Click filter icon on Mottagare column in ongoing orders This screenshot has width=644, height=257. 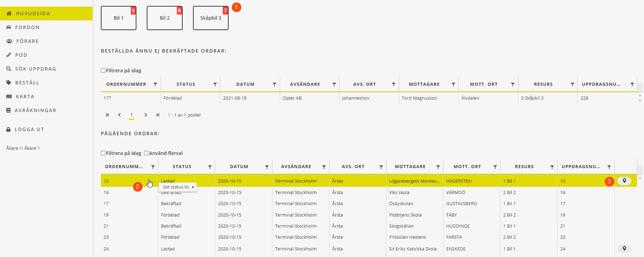438,167
